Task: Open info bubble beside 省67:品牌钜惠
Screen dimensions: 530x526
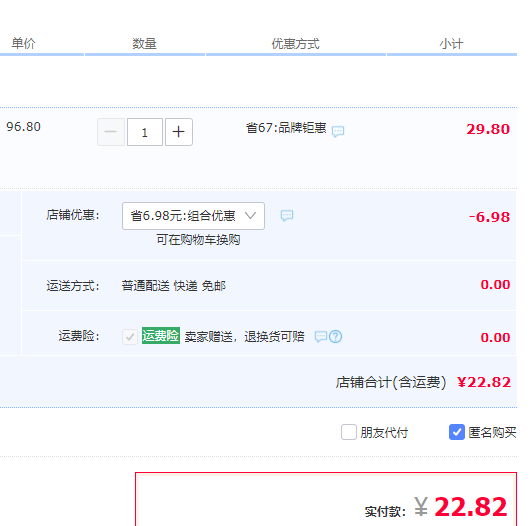Action: (338, 131)
